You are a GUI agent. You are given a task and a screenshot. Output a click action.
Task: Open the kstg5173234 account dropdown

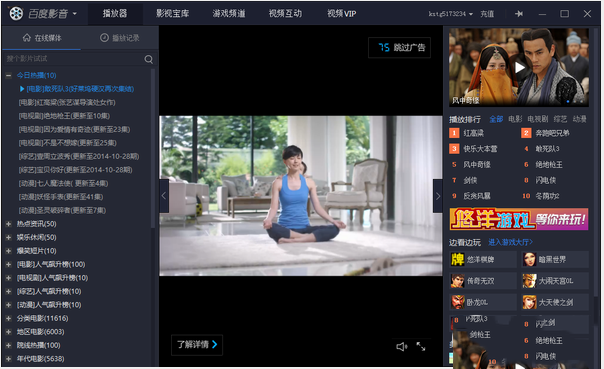[450, 14]
